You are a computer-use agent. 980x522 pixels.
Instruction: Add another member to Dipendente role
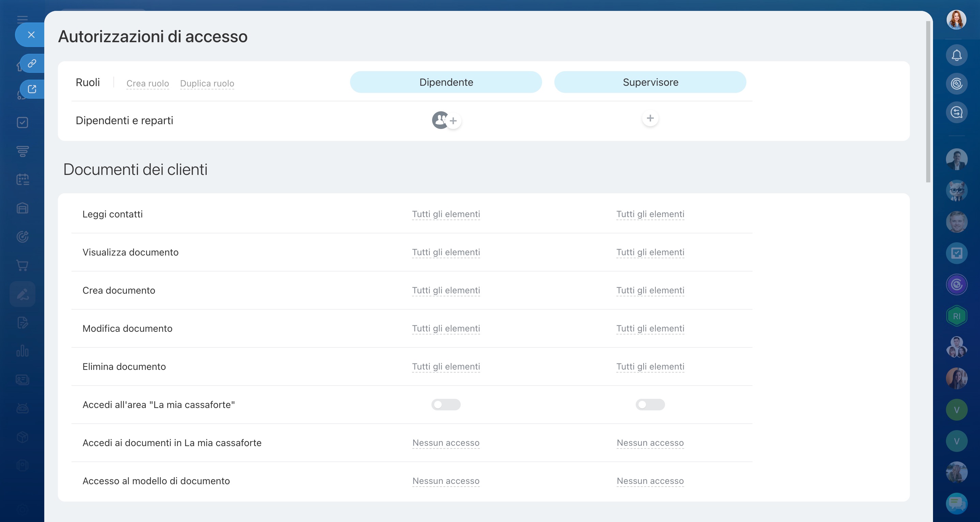point(453,121)
